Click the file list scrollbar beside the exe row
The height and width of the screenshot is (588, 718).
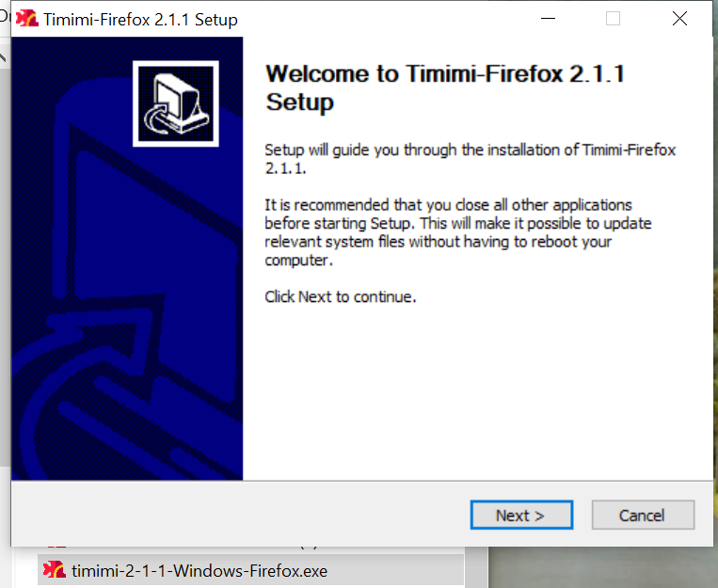tap(476, 567)
